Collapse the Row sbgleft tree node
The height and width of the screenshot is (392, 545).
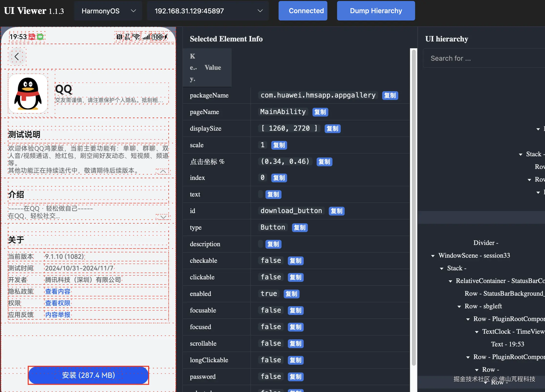click(459, 306)
